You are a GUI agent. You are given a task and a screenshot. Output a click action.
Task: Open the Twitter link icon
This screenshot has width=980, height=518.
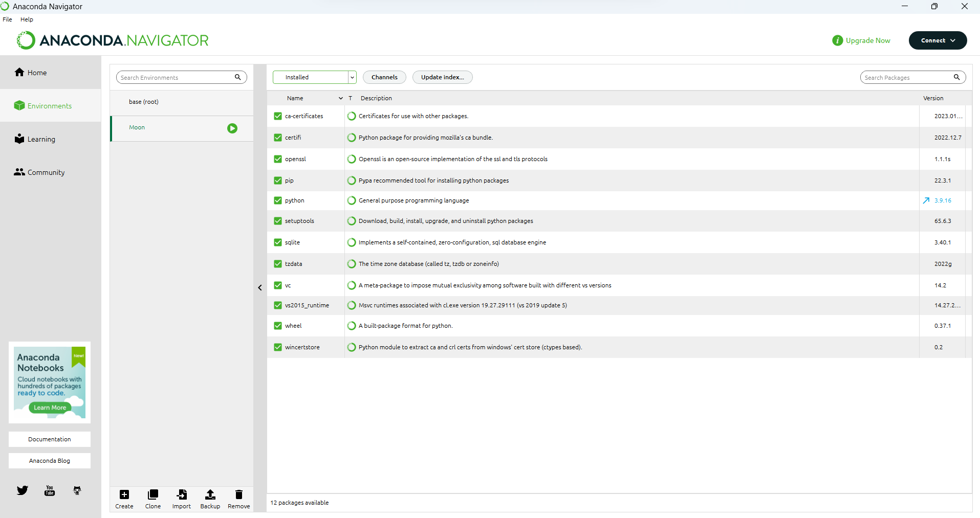[23, 490]
